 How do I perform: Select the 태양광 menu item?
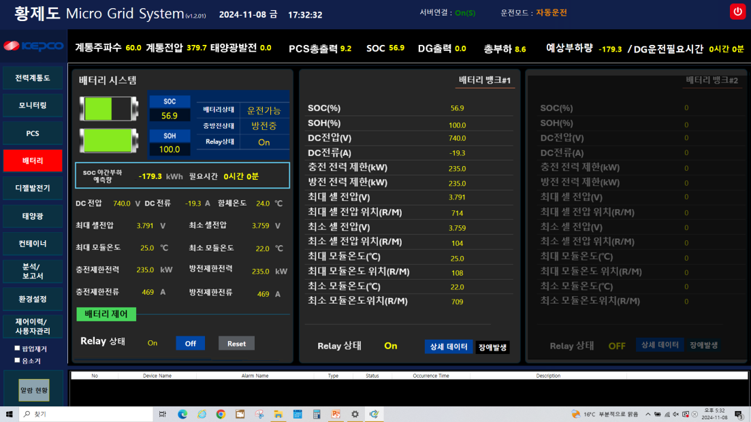pyautogui.click(x=32, y=216)
